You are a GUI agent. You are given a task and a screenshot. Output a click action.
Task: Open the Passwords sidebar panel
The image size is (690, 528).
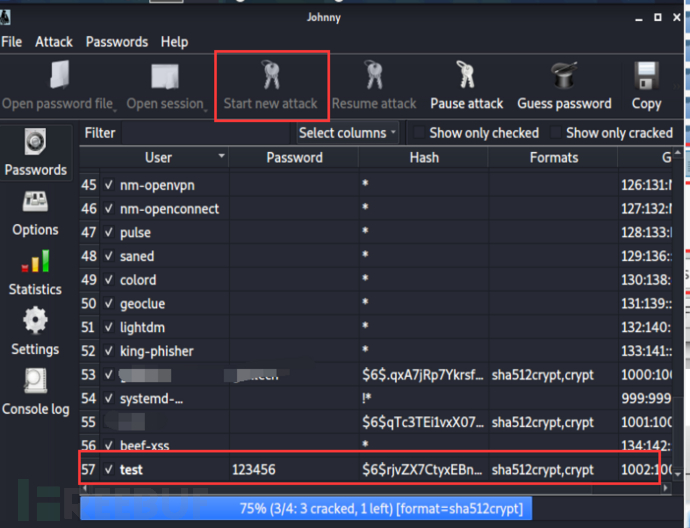point(36,152)
